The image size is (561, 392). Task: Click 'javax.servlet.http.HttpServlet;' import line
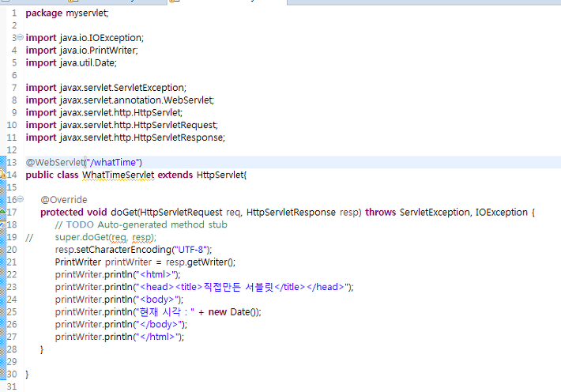pyautogui.click(x=104, y=113)
